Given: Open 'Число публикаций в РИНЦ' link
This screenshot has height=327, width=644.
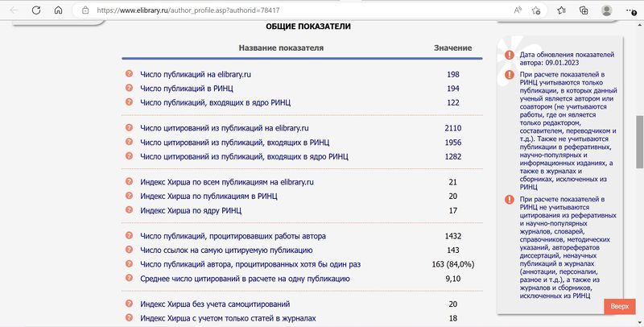Looking at the screenshot, I should [x=187, y=89].
